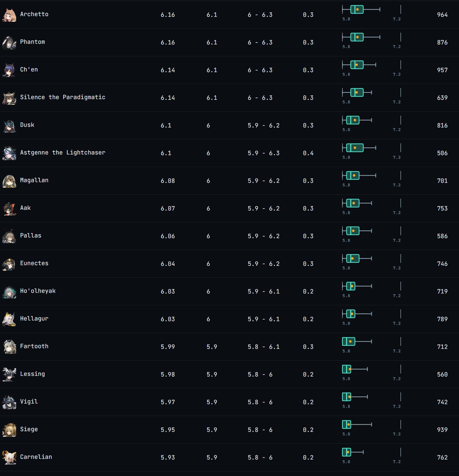Select Pallas's average value 6.06
Screen dimensions: 459x476
click(168, 236)
